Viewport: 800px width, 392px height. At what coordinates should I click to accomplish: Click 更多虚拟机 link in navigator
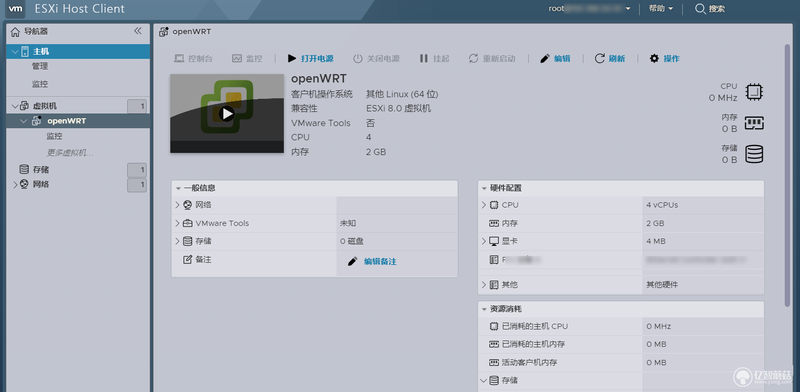point(70,153)
